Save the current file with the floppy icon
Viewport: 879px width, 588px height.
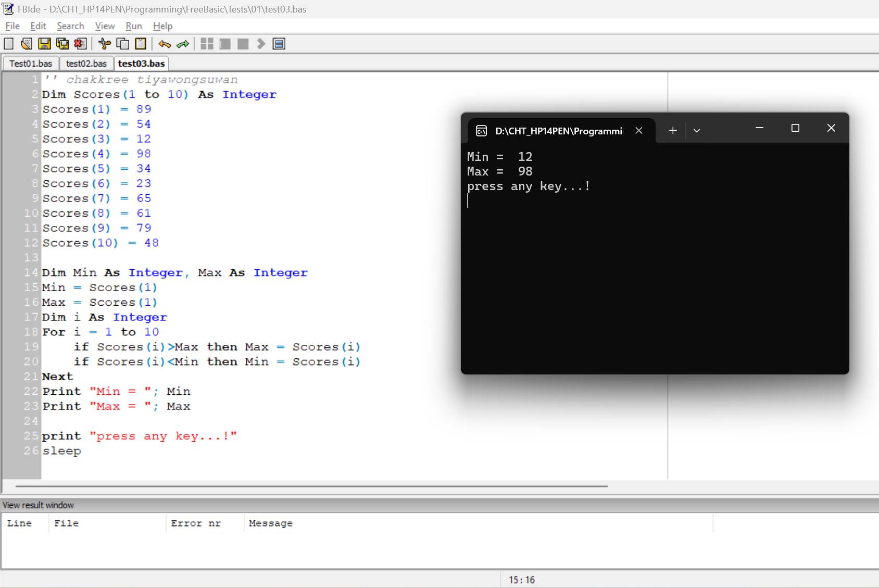45,44
